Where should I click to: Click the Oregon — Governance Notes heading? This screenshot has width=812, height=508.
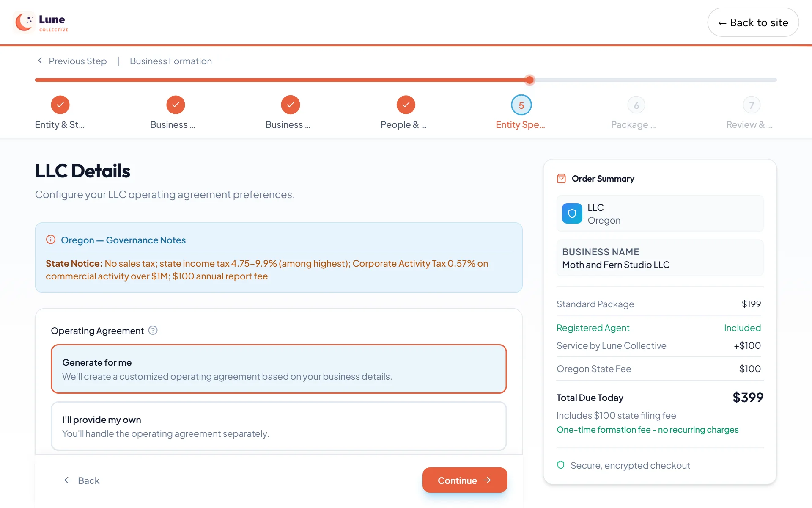[x=123, y=240]
